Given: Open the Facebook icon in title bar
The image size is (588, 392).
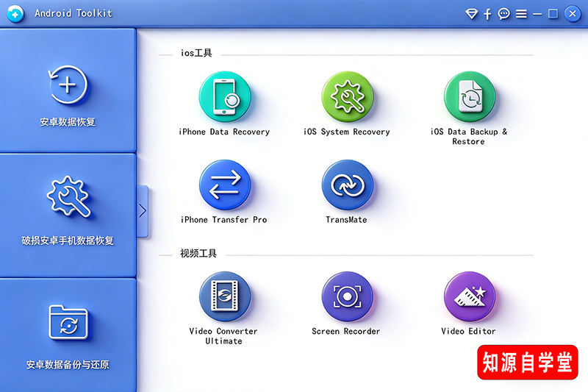Looking at the screenshot, I should [487, 14].
